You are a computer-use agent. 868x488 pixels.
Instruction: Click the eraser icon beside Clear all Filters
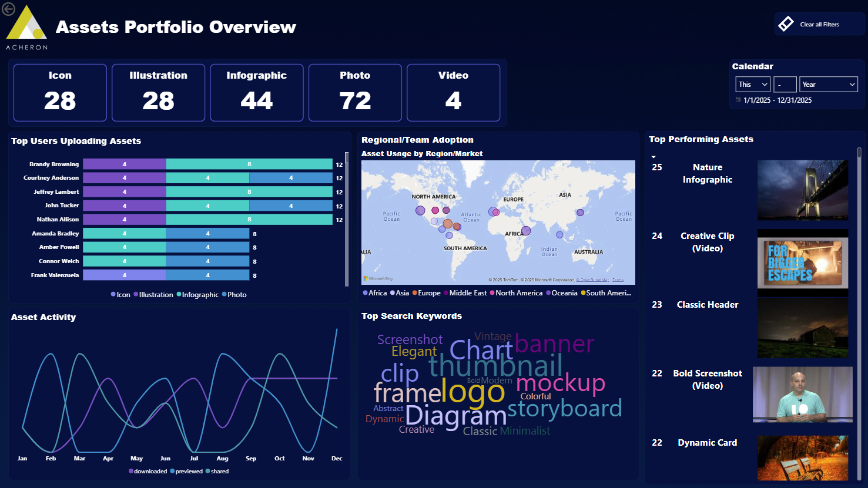point(786,24)
